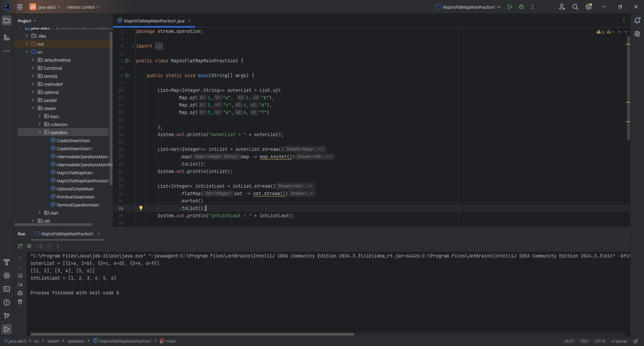Click the line separator CRLF in the status bar
This screenshot has height=346, width=644.
[584, 341]
